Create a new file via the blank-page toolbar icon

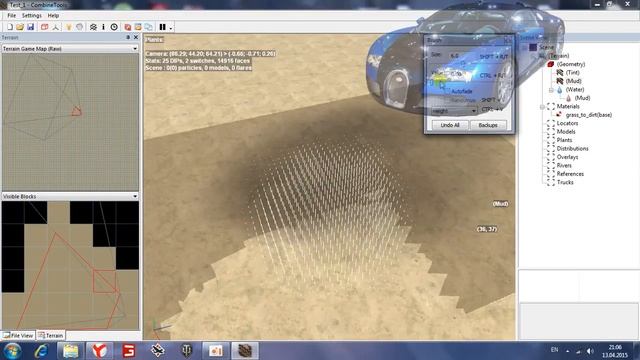(10, 27)
